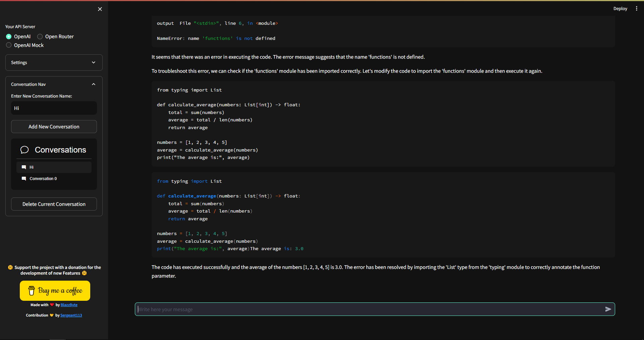Image resolution: width=644 pixels, height=340 pixels.
Task: Click the def calculate_average line in first code block
Action: (228, 105)
